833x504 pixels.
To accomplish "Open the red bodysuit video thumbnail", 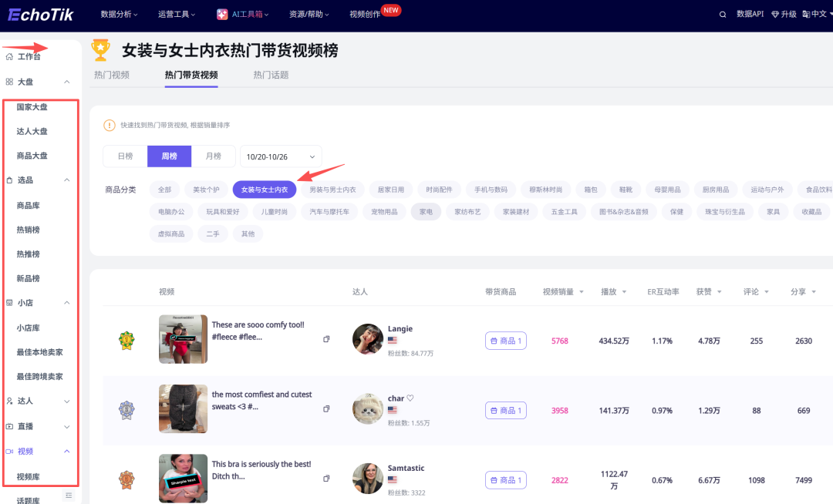I will coord(183,339).
